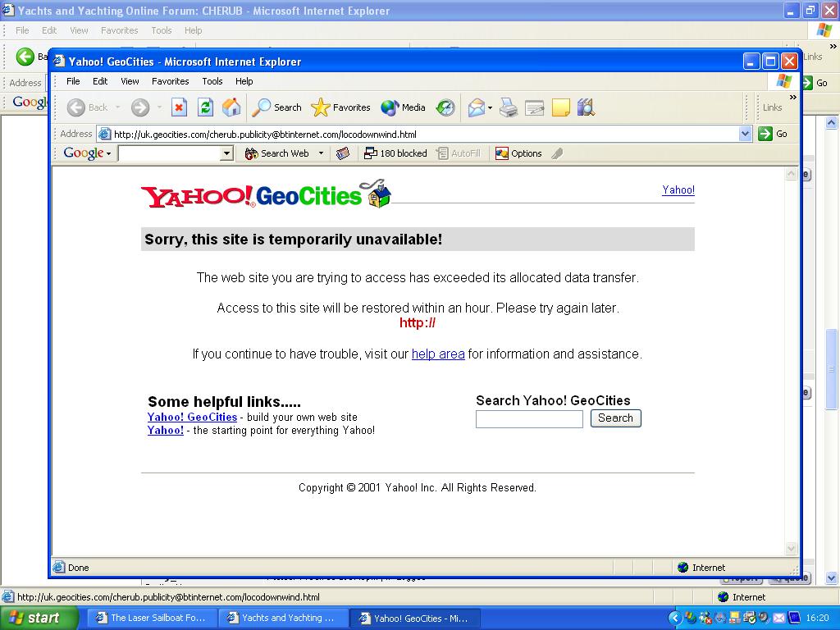Click the Google toolbar Search Web button
Viewport: 840px width, 630px height.
tap(277, 153)
